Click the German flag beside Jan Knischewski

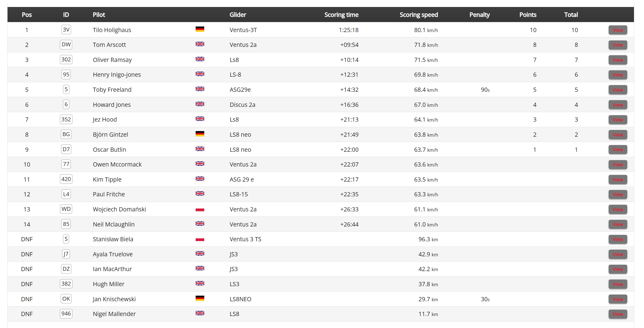(x=200, y=298)
